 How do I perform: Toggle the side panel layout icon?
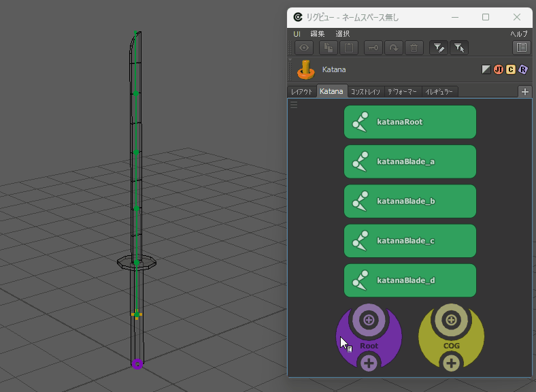(x=521, y=48)
